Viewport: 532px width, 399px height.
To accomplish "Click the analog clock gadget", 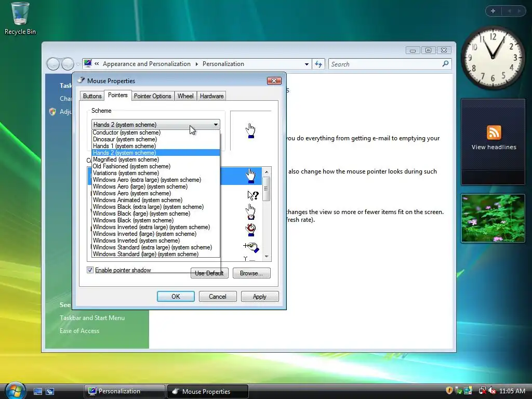I will (x=493, y=58).
